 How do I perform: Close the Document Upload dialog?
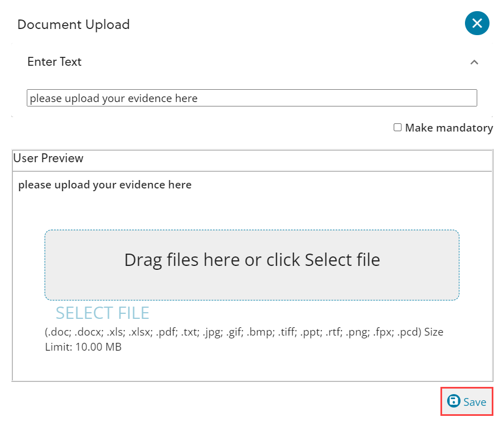477,23
